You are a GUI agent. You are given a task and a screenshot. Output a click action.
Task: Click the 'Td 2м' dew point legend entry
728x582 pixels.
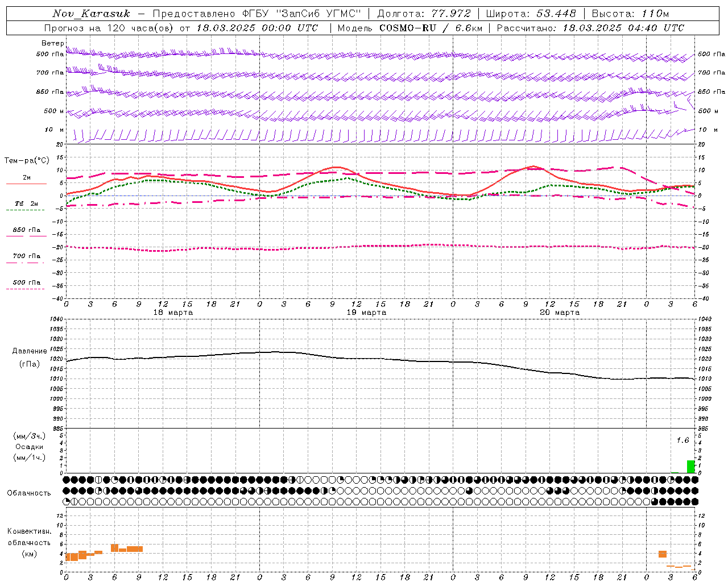[26, 203]
